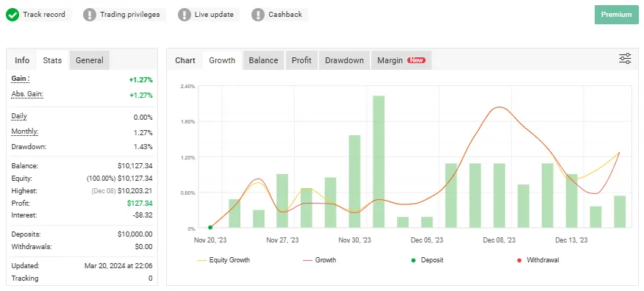
Task: Click the 1.80% y-axis label
Action: click(187, 121)
